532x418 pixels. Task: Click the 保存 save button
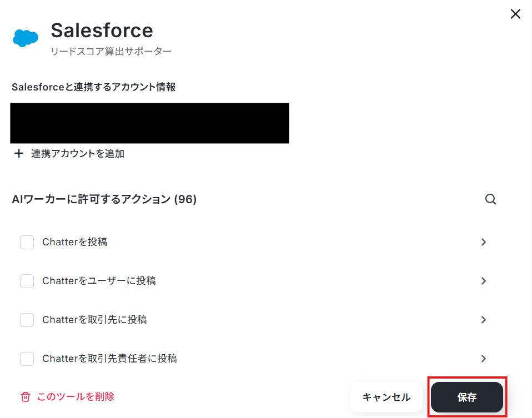[467, 397]
